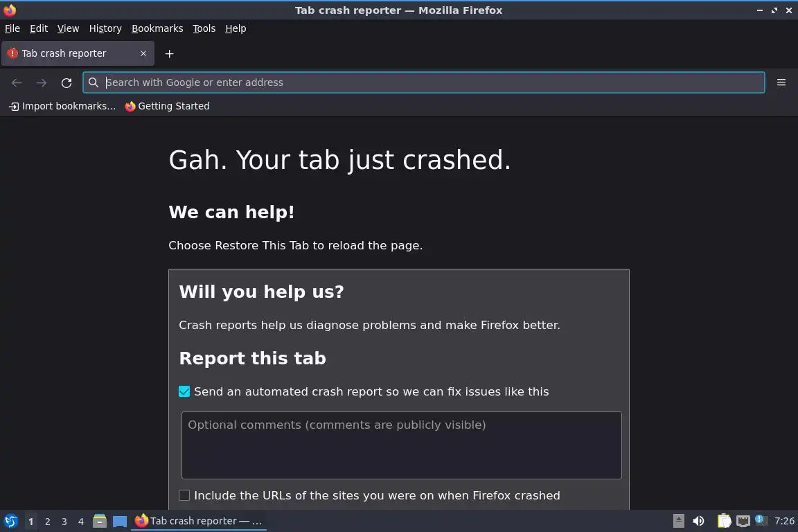
Task: Open the volume speaker tray icon
Action: coord(698,521)
